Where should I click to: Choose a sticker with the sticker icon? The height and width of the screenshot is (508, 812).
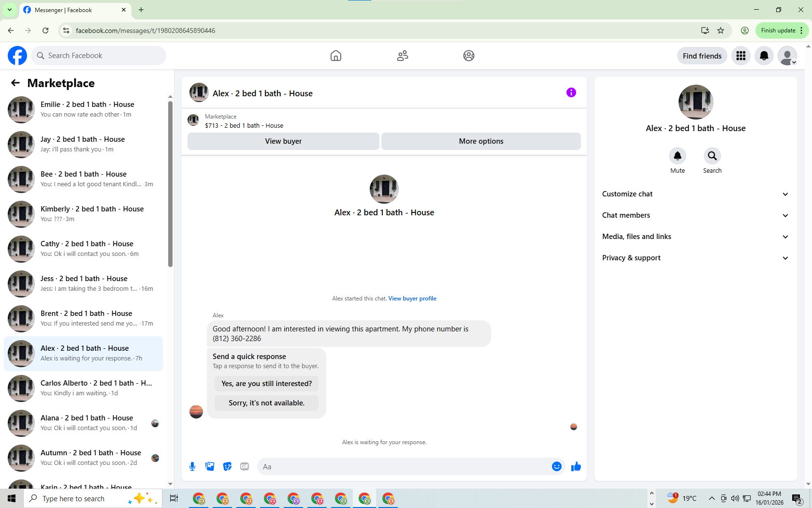tap(227, 466)
